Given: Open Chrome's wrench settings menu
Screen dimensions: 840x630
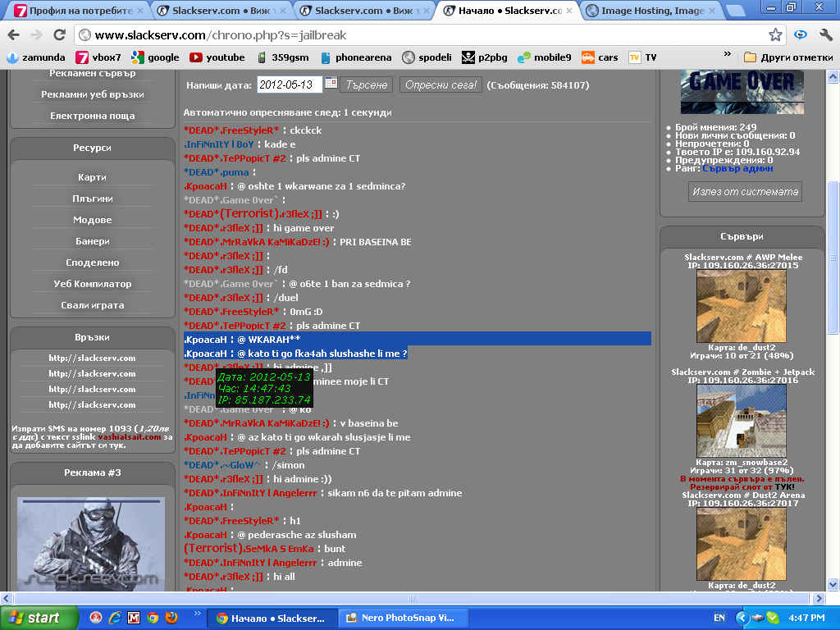Looking at the screenshot, I should [825, 35].
